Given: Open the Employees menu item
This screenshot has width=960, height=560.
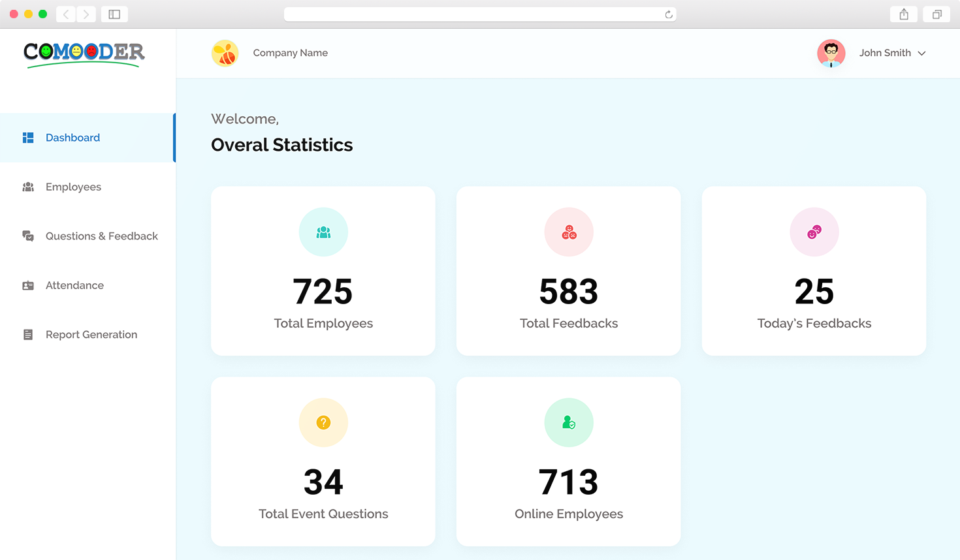Looking at the screenshot, I should click(x=73, y=187).
